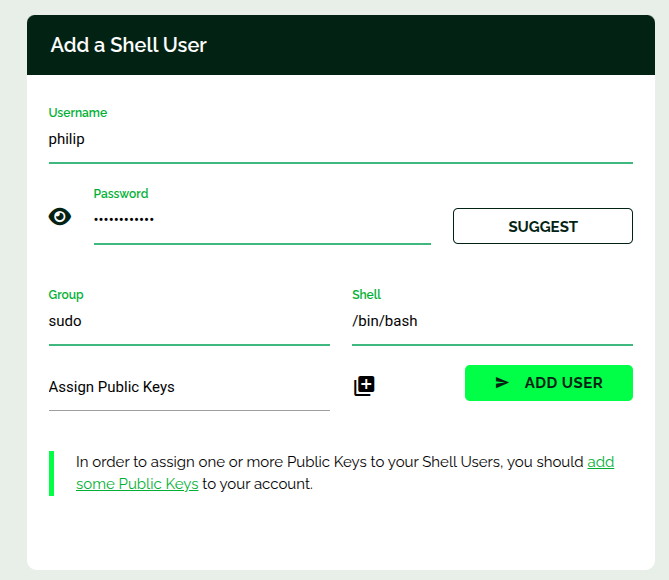Toggle password visibility with the eye icon
669x580 pixels.
pos(60,217)
